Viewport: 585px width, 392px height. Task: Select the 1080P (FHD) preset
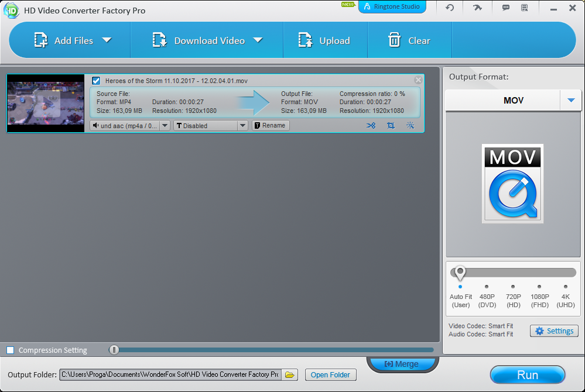pos(539,288)
